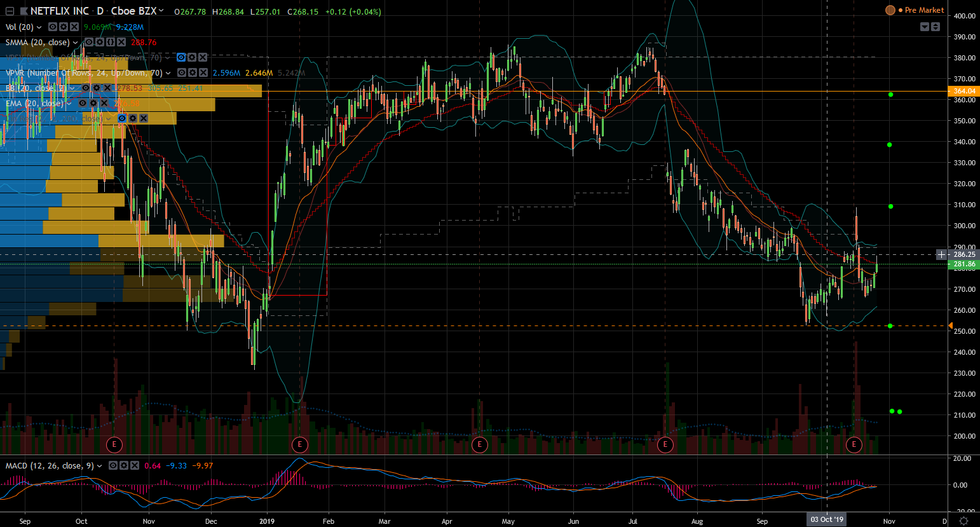Screen dimensions: 980x527
Task: Open chart settings gear at bottom right
Action: (963, 521)
